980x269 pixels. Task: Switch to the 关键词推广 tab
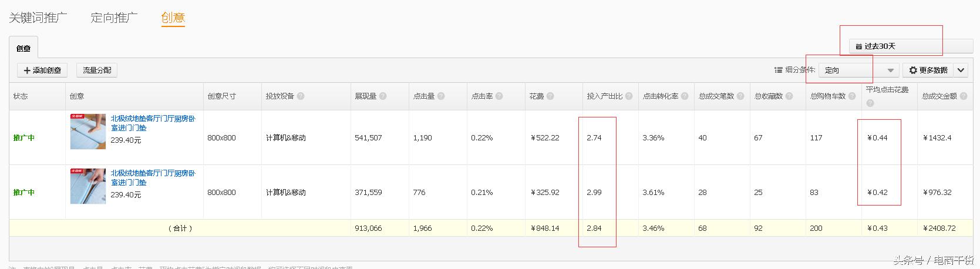point(38,18)
